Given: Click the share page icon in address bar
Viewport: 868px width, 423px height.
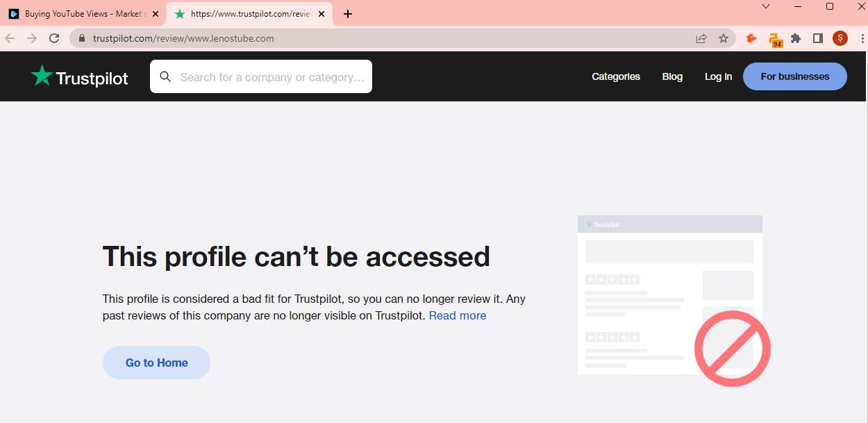Looking at the screenshot, I should click(x=701, y=38).
